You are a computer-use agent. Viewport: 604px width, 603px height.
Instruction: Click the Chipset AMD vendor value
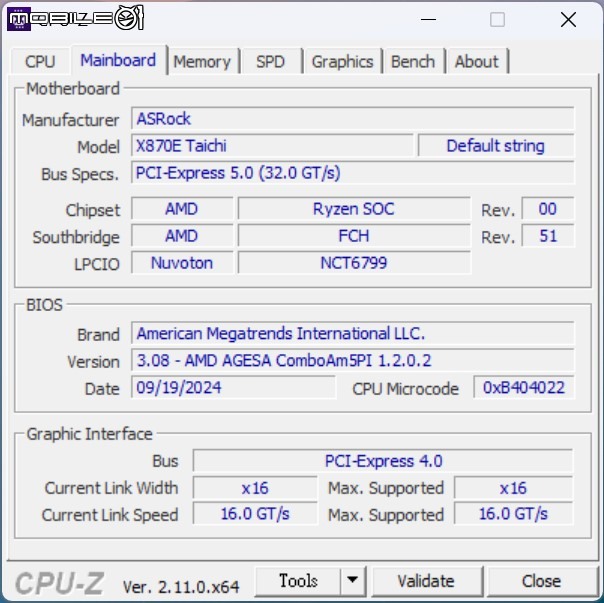(x=182, y=209)
